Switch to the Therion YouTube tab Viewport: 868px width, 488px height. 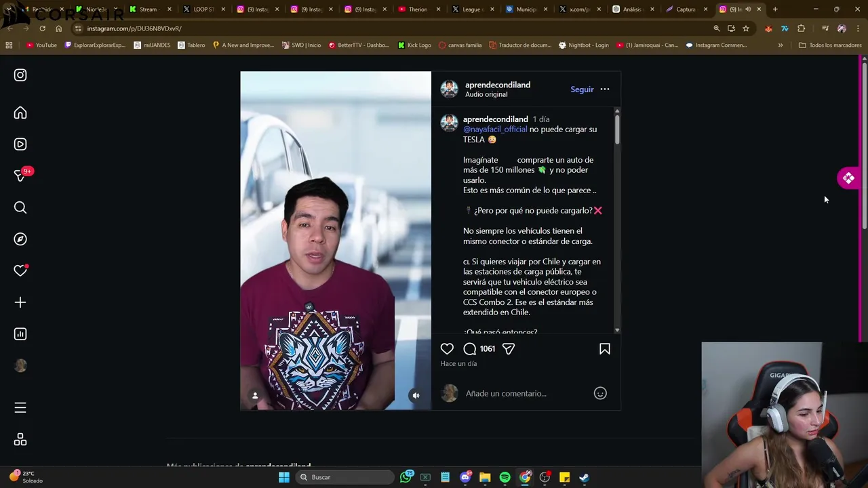point(418,9)
